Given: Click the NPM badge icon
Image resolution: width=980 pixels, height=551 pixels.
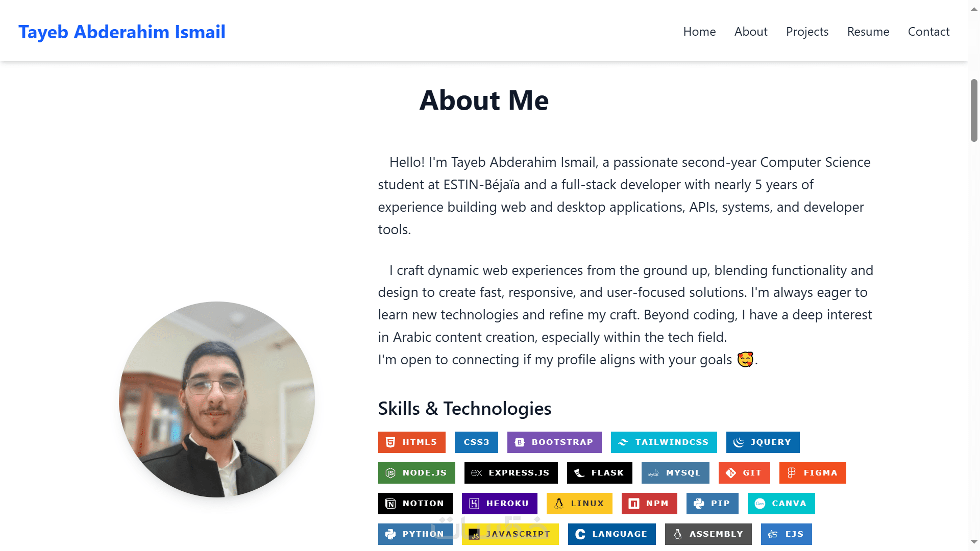Looking at the screenshot, I should point(634,504).
